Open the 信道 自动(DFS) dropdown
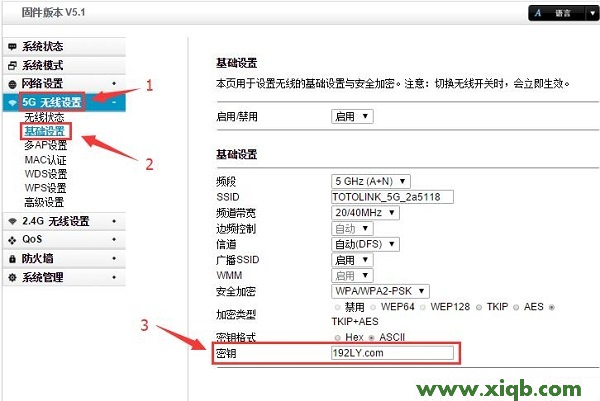This screenshot has height=401, width=600. pyautogui.click(x=365, y=244)
